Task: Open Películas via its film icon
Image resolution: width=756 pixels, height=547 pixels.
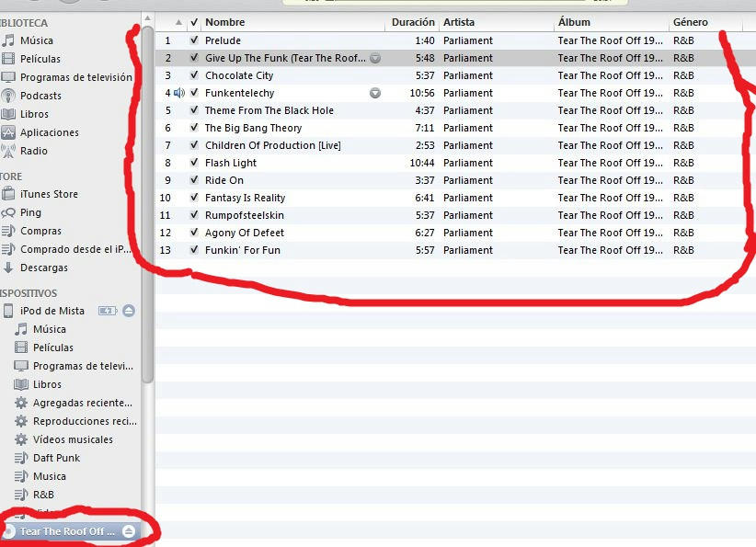Action: click(x=8, y=59)
